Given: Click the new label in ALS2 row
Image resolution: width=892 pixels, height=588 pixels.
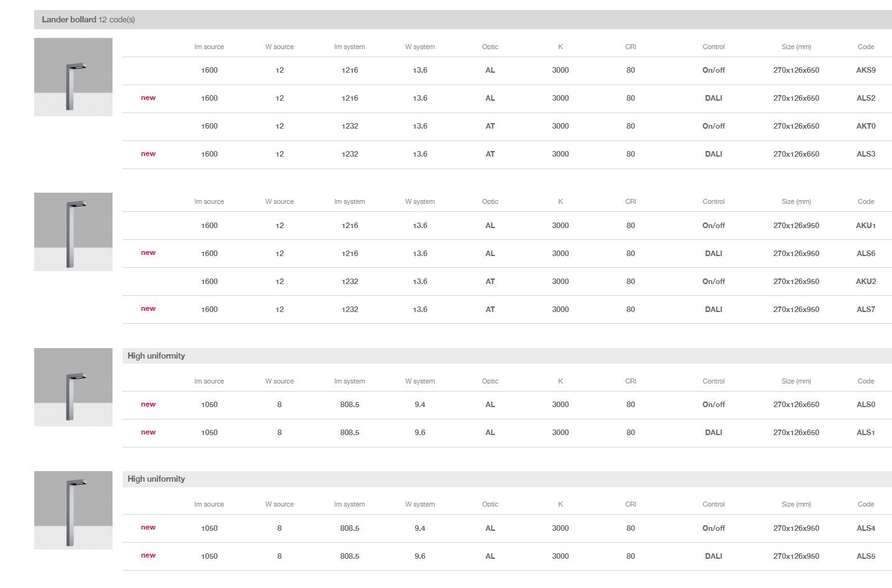Looking at the screenshot, I should coord(148,98).
